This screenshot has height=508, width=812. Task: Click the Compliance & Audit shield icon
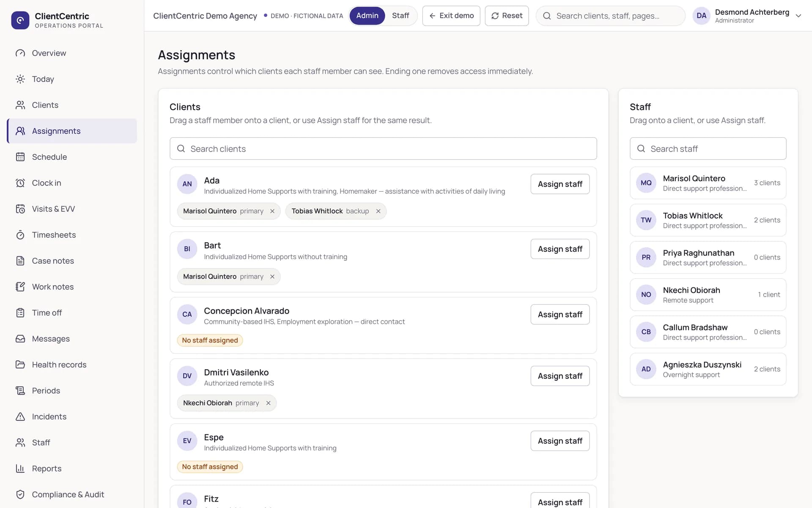(20, 494)
